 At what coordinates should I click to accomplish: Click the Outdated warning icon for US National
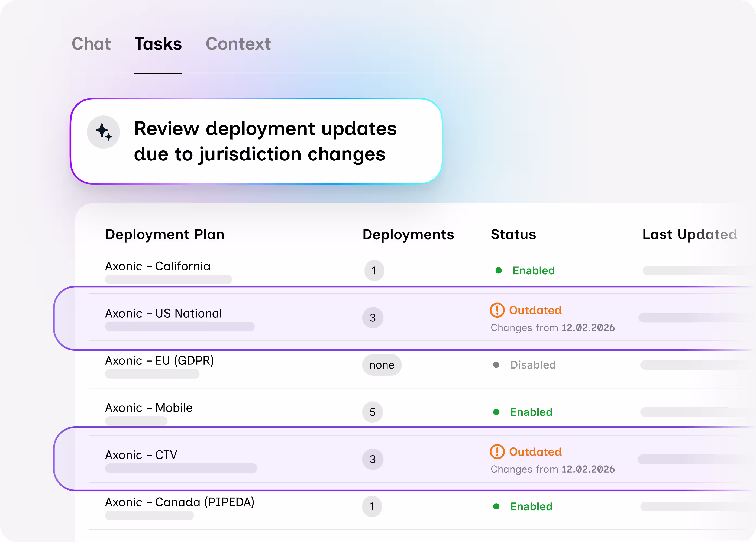pos(497,310)
